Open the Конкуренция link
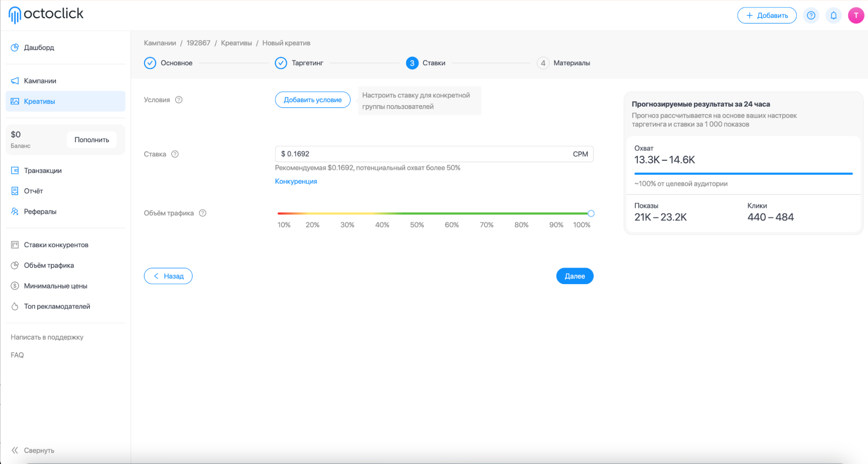 pos(296,182)
